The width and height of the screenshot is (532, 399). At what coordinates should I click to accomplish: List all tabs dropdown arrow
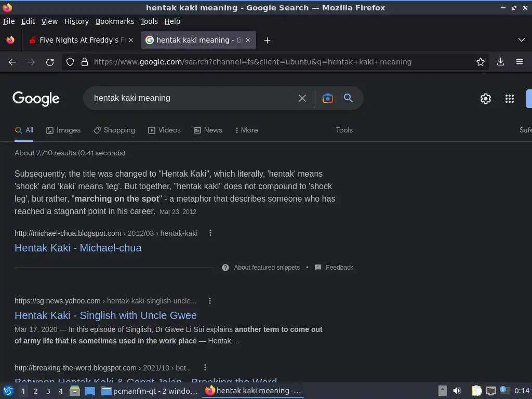tap(522, 40)
